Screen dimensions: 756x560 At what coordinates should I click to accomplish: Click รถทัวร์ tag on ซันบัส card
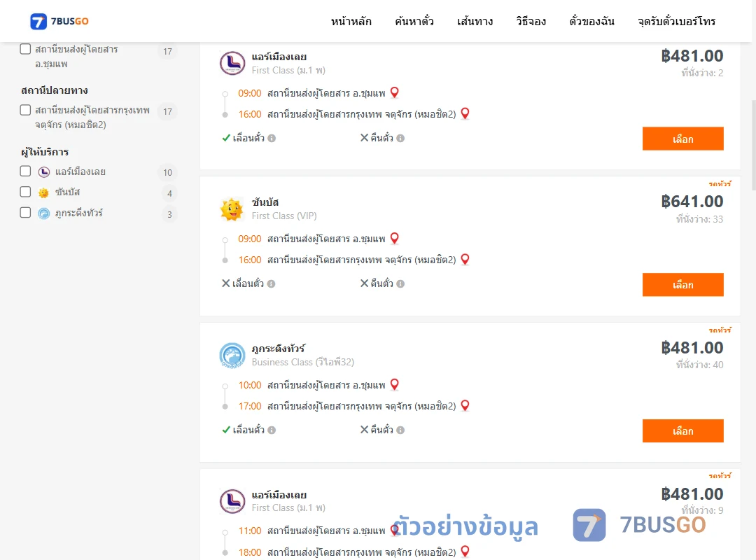click(x=720, y=184)
